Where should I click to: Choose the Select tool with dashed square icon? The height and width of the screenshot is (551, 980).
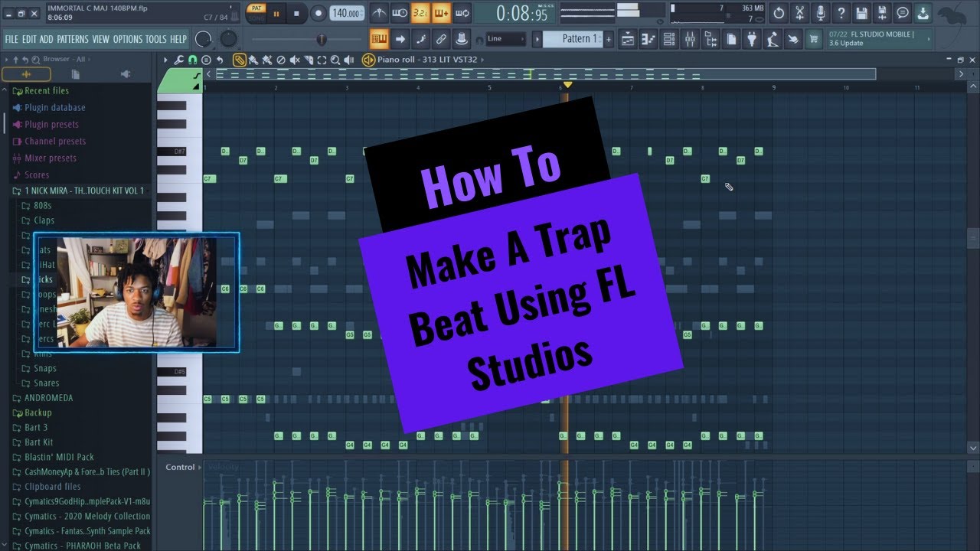click(322, 60)
